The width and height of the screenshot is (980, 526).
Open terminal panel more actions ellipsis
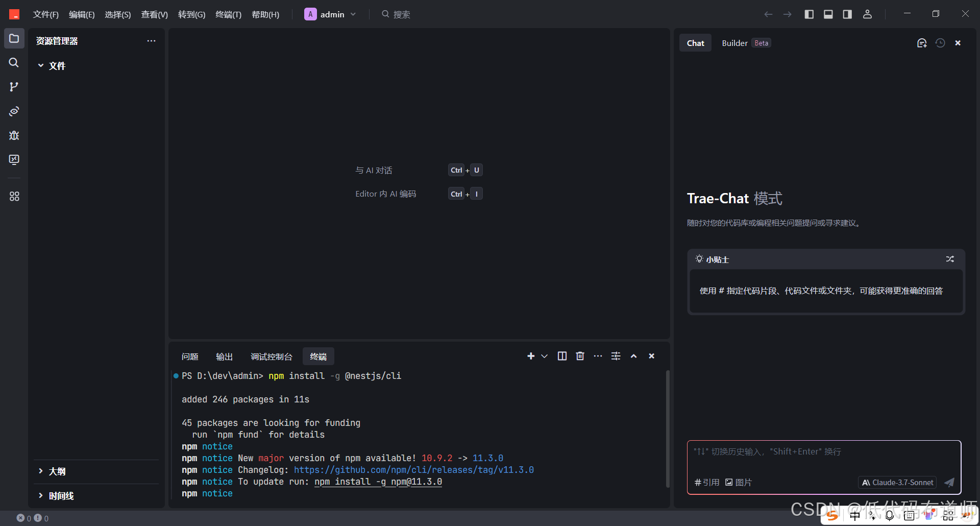[x=598, y=356]
